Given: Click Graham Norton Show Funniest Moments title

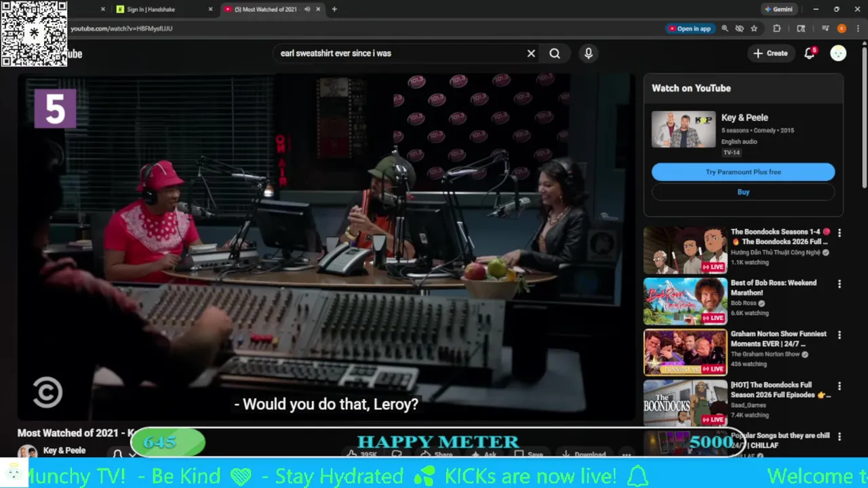Looking at the screenshot, I should pos(778,339).
